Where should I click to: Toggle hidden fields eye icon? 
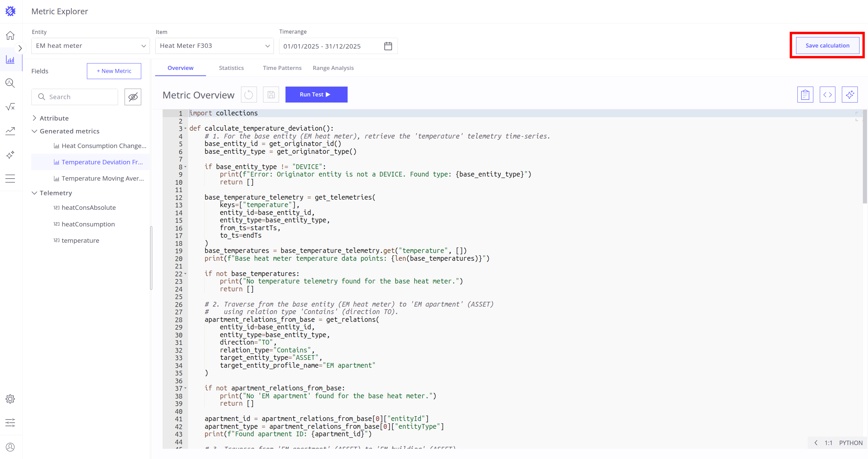click(133, 97)
